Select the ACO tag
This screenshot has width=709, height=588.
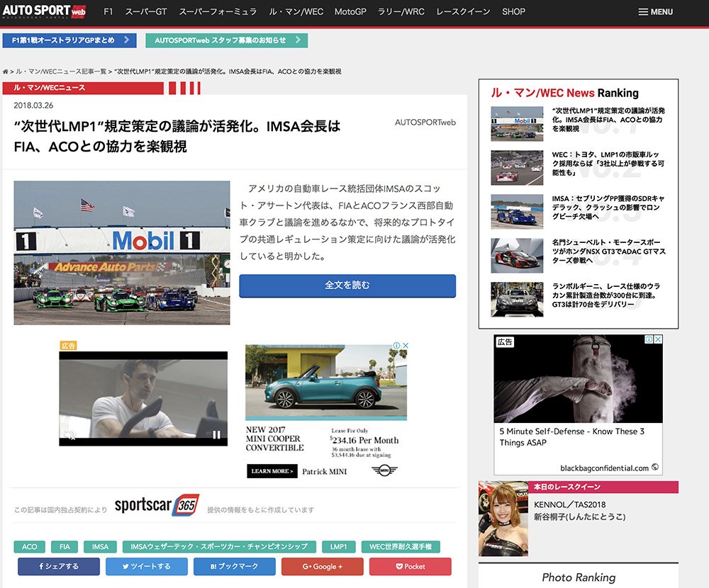29,547
